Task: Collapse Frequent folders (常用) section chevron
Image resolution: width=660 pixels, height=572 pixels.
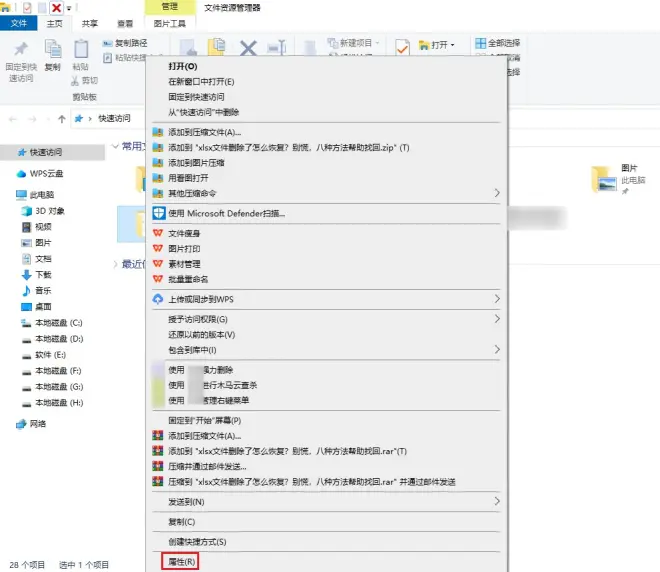Action: point(115,146)
